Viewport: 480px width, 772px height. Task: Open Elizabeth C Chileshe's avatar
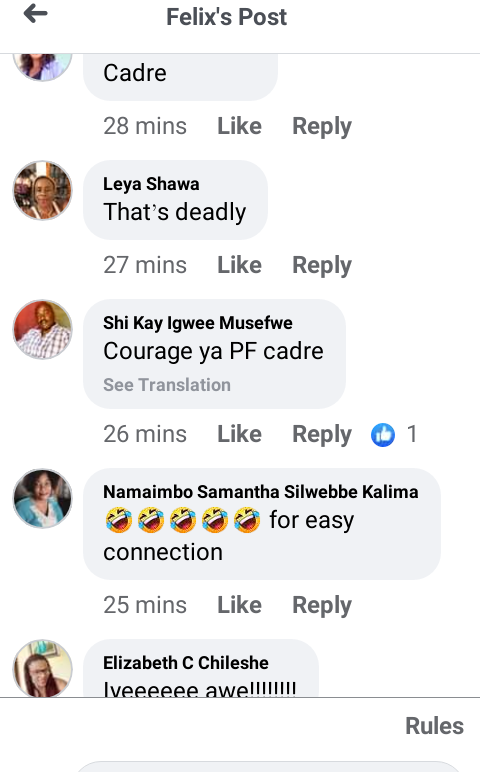(42, 668)
